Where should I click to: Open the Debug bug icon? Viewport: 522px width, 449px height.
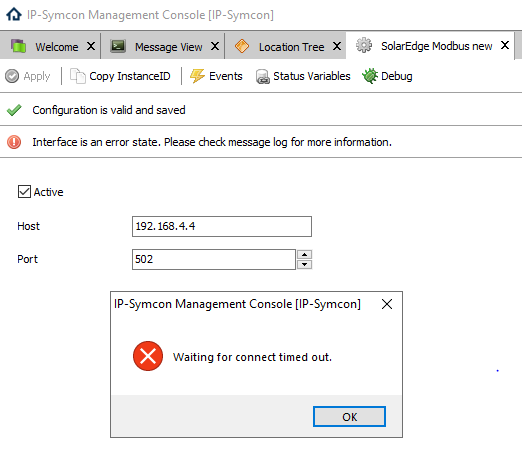370,76
